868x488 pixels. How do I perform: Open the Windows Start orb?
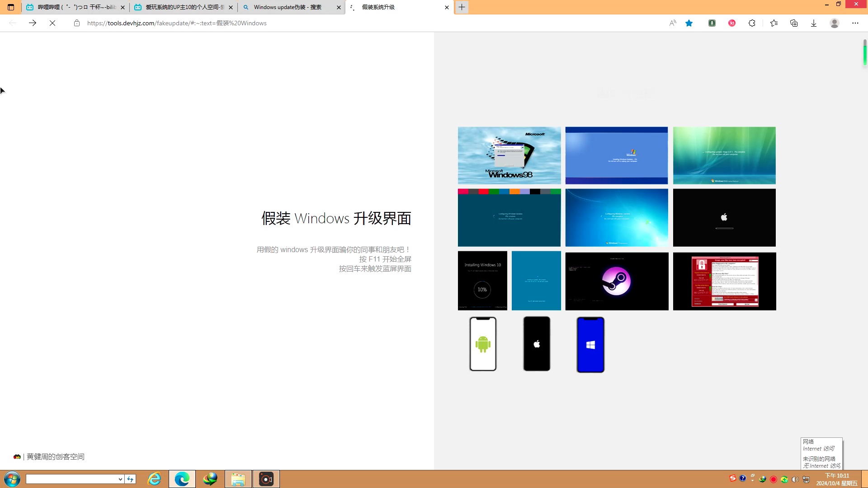tap(12, 479)
